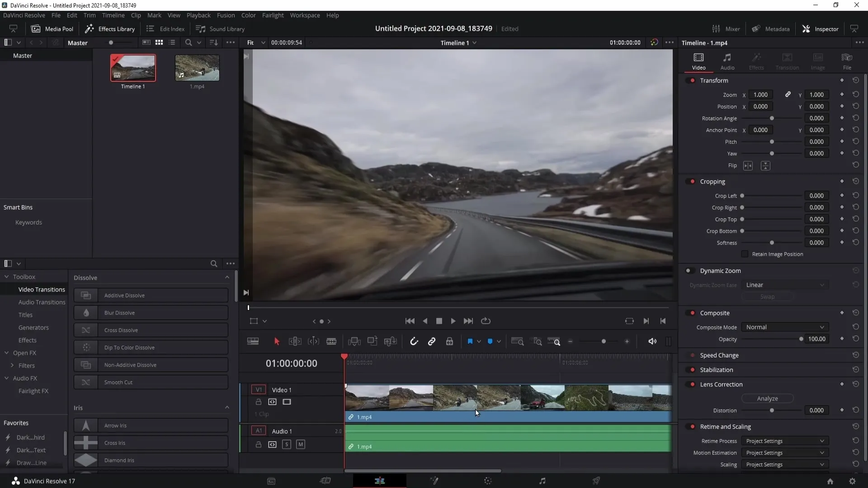Image resolution: width=868 pixels, height=488 pixels.
Task: Click the Loop playback icon
Action: click(487, 321)
